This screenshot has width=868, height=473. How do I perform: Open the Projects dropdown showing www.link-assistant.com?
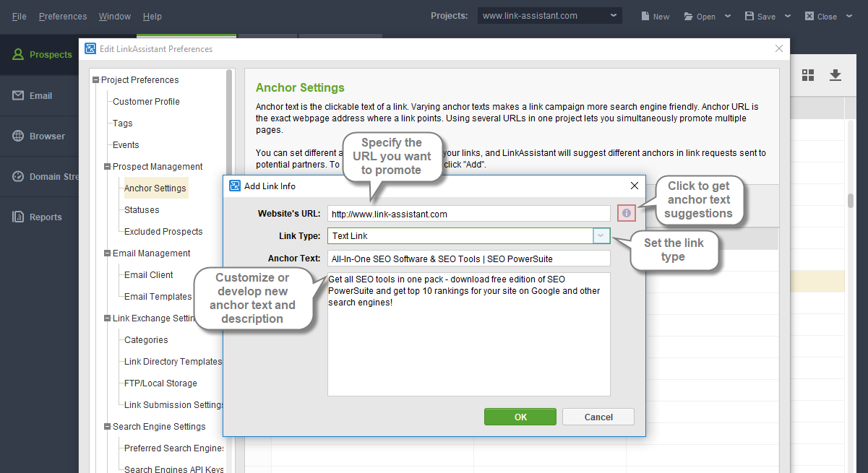549,16
